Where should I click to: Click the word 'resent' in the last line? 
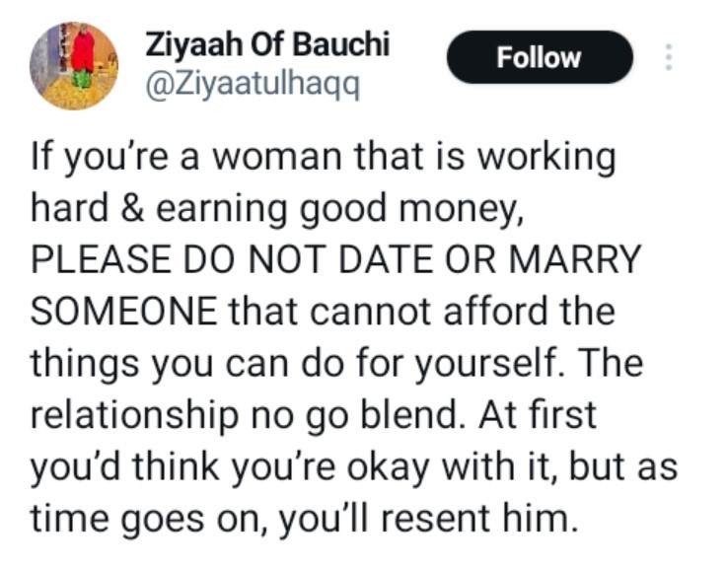(436, 519)
